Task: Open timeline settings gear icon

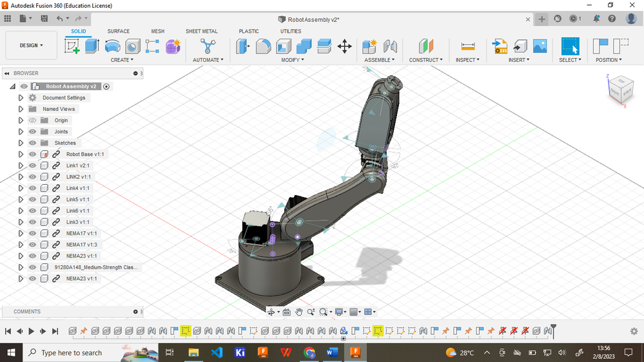Action: (634, 331)
